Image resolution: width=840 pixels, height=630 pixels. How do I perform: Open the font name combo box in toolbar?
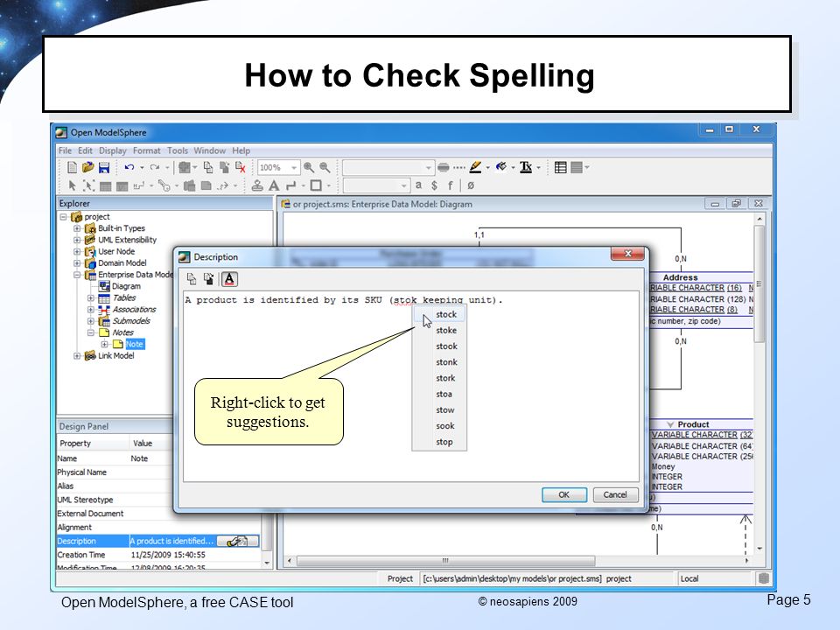[388, 168]
